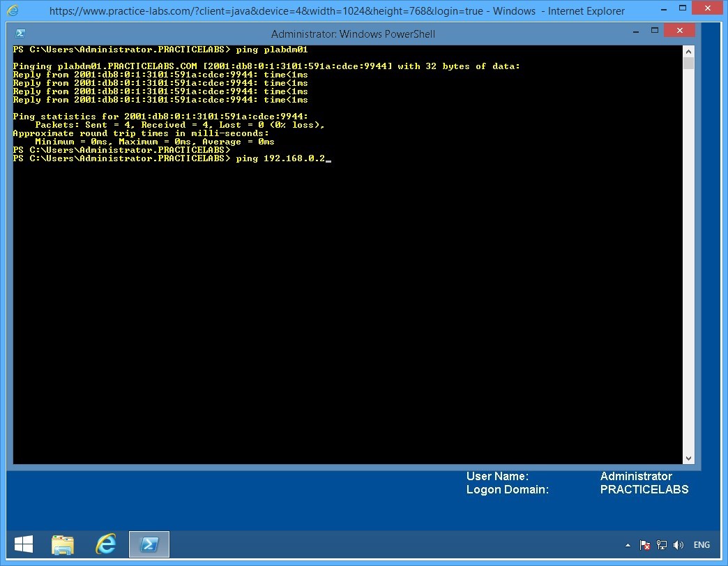The height and width of the screenshot is (566, 728).
Task: Click the network status tray icon
Action: 661,545
